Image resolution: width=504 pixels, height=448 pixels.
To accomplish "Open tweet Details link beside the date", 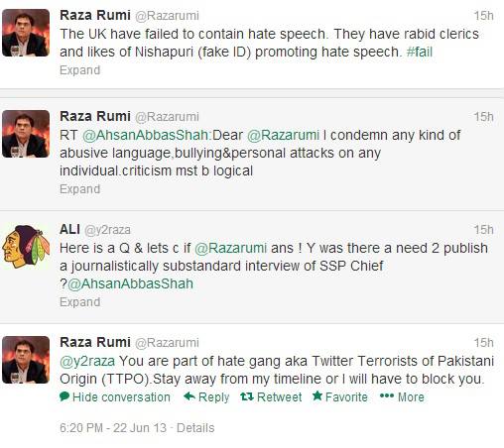I will click(195, 428).
